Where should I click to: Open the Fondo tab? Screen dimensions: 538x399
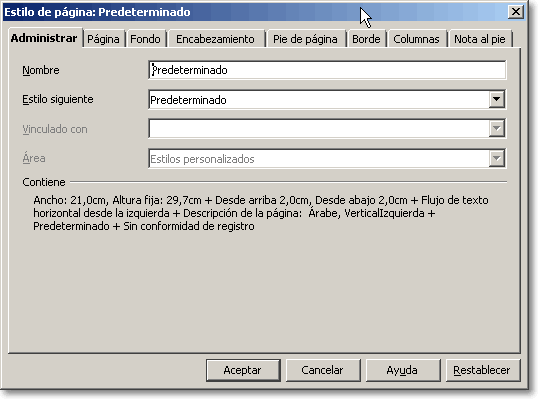(x=145, y=39)
